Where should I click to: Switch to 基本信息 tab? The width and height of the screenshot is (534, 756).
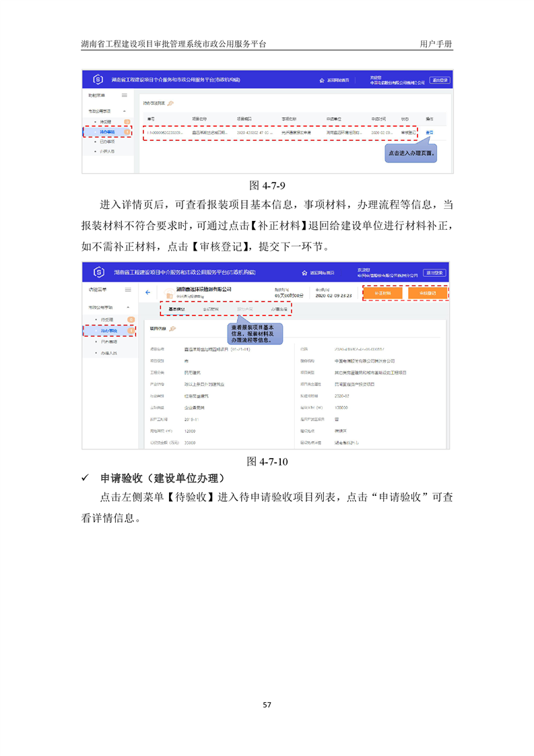click(x=176, y=309)
